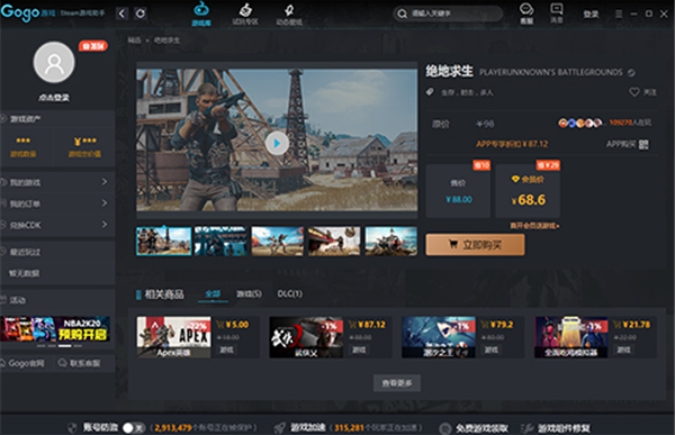Select the fifth screenshot thumbnail
Screen dimensions: 676x435
point(391,241)
